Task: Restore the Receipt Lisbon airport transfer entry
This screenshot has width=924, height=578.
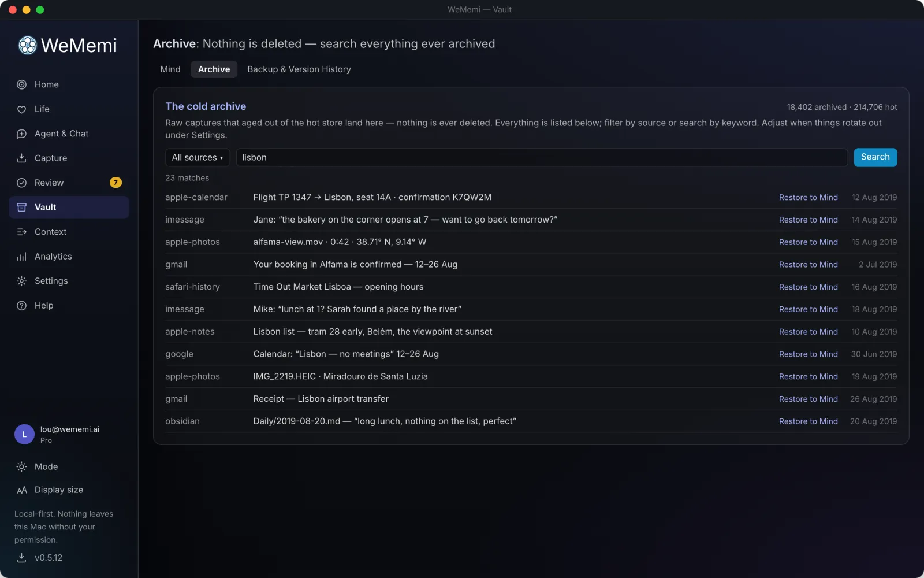Action: click(x=808, y=399)
